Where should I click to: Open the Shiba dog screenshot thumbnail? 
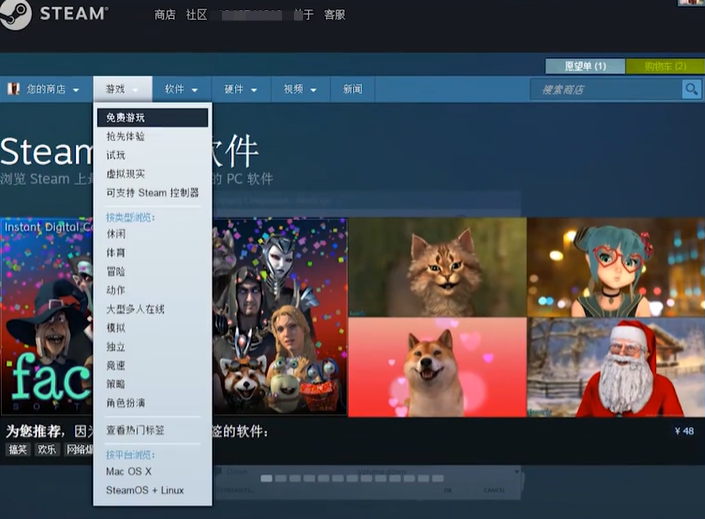pos(437,367)
